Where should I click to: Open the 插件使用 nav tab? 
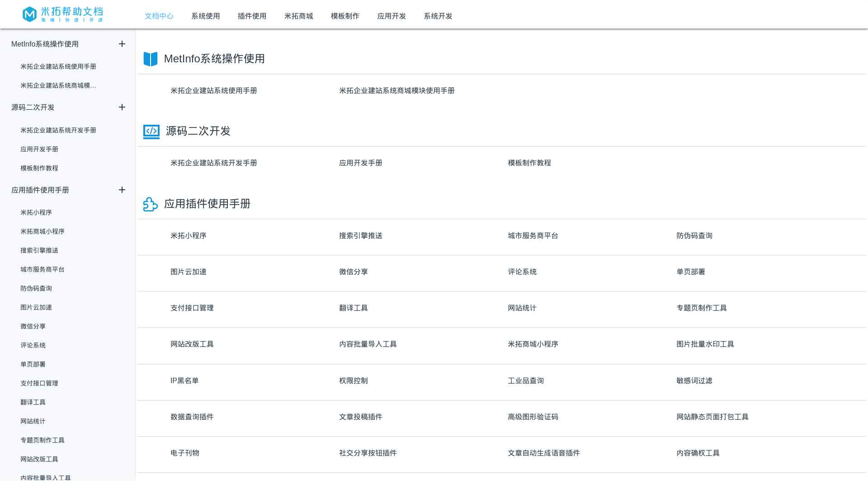[252, 16]
